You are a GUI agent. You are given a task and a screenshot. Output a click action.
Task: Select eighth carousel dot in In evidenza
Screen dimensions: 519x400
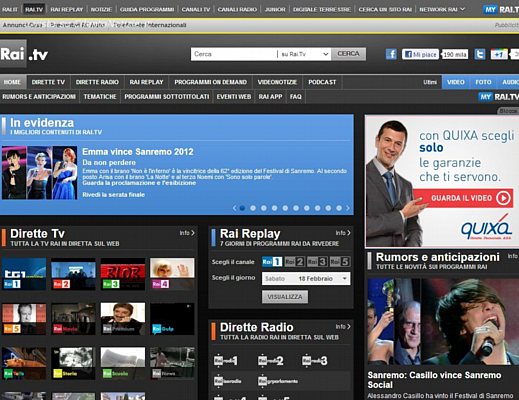click(x=318, y=208)
